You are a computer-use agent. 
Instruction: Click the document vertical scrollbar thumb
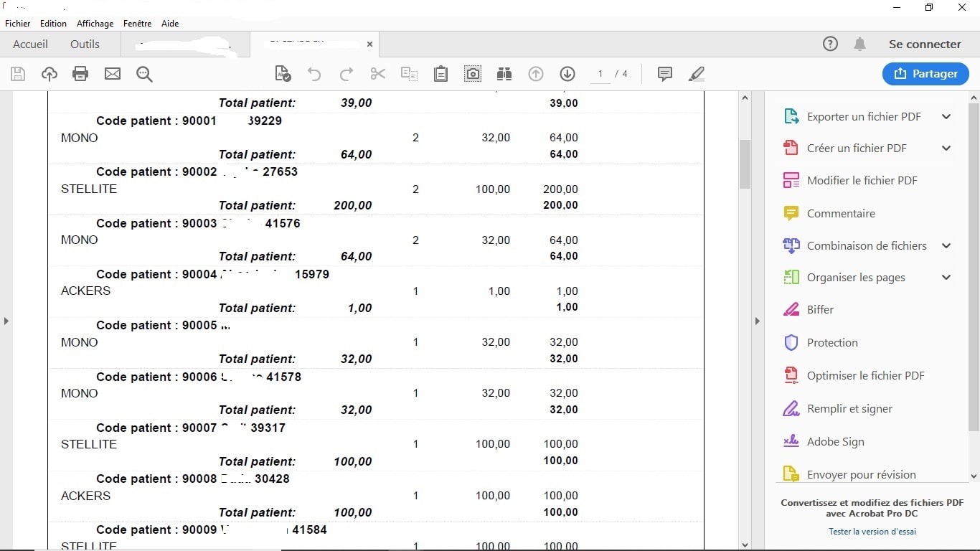coord(745,164)
